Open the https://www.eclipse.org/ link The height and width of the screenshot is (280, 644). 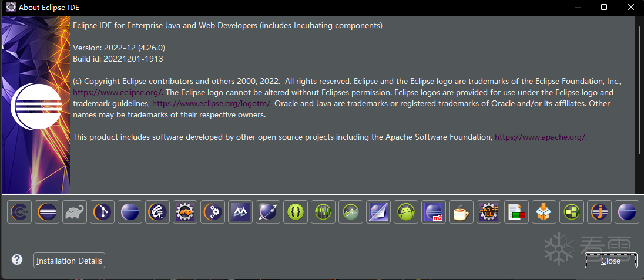118,92
